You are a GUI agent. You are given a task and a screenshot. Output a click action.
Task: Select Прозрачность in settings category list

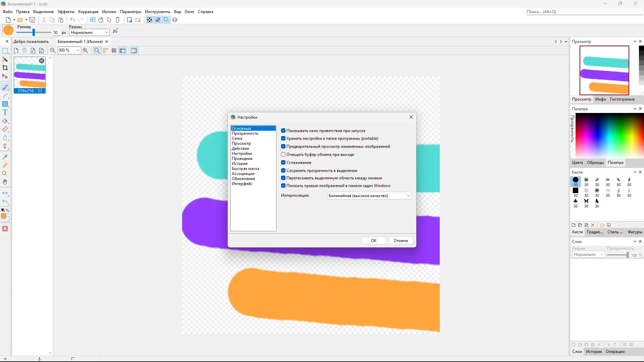[x=245, y=133]
